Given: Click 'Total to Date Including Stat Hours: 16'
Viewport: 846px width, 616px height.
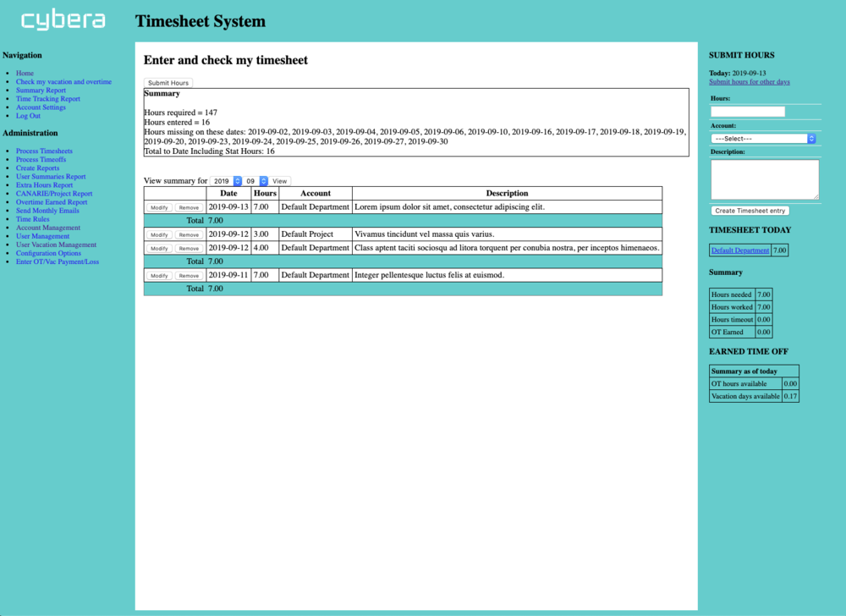Looking at the screenshot, I should point(209,151).
